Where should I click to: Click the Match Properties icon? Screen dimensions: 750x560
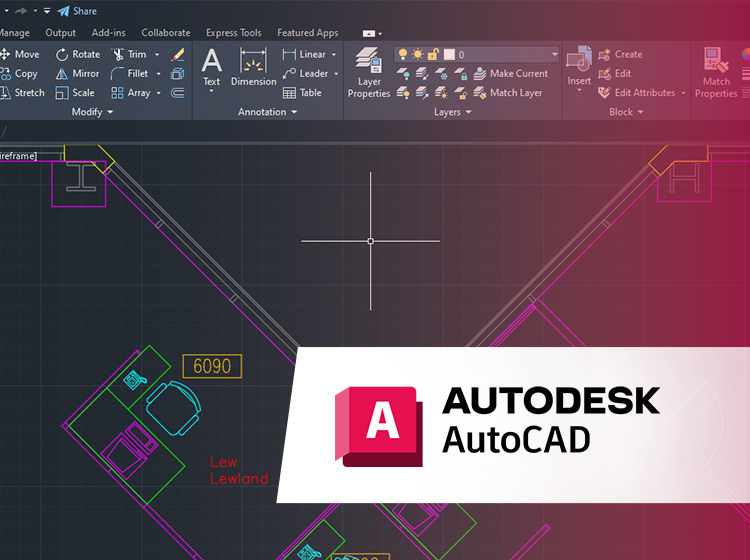tap(716, 72)
